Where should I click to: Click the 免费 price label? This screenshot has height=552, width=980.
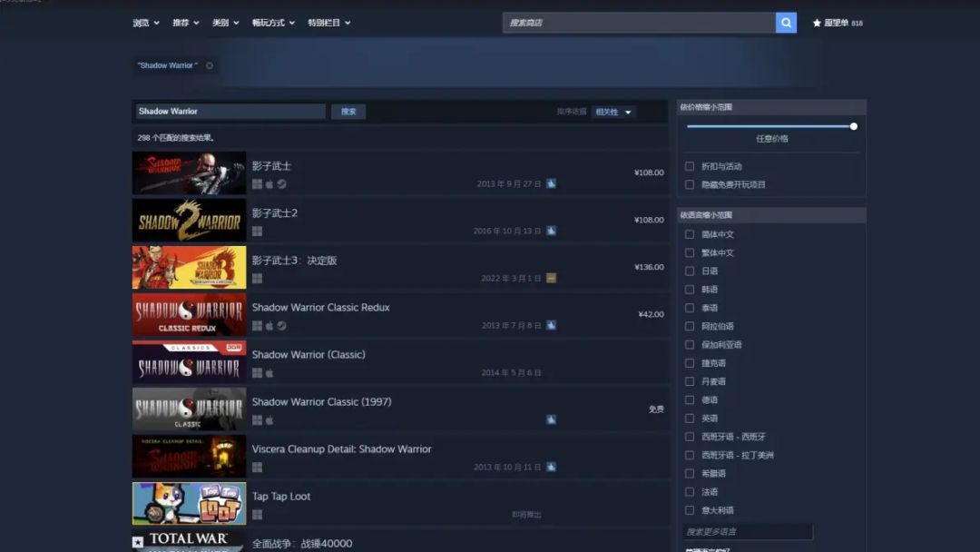click(656, 409)
